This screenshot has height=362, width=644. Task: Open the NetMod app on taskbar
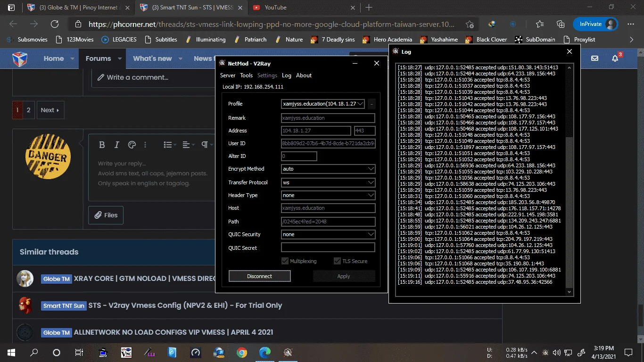tap(288, 352)
